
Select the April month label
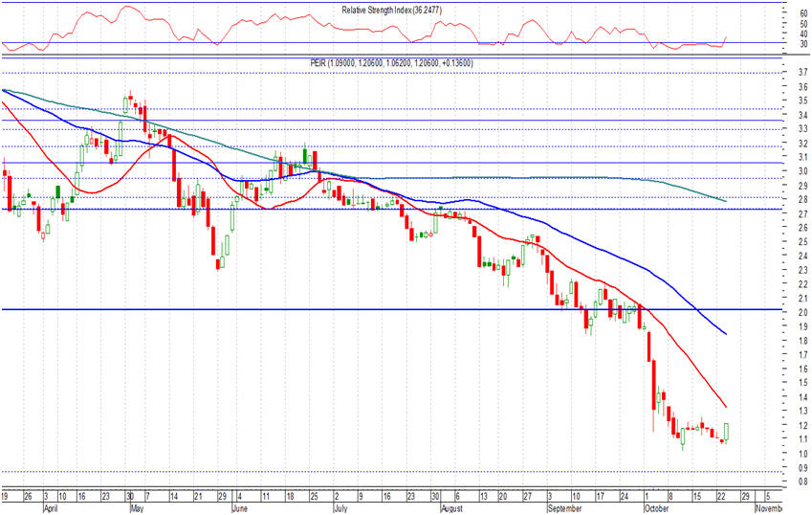[x=51, y=508]
